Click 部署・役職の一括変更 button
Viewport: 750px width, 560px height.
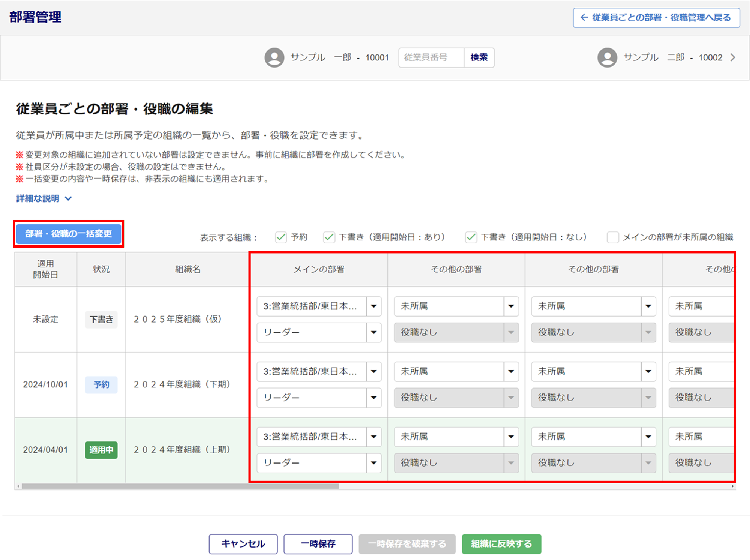click(68, 234)
